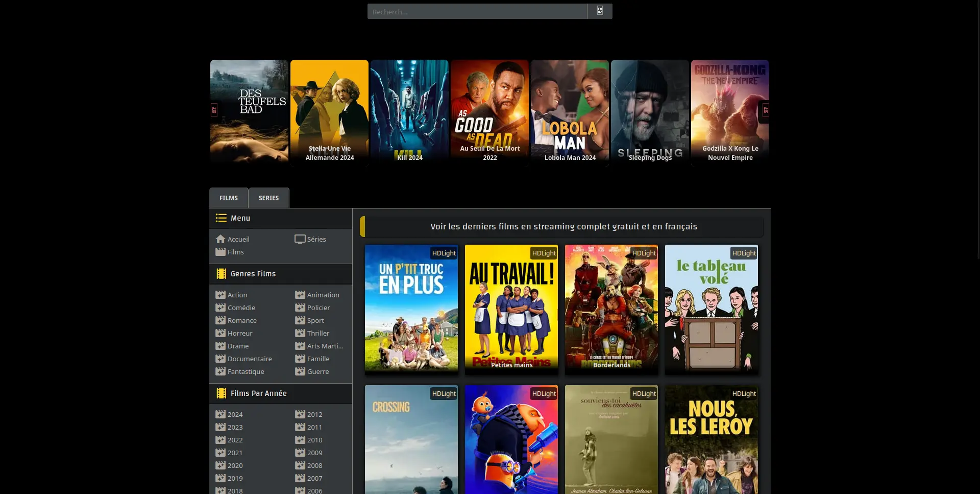Click the Accueil home icon
The width and height of the screenshot is (980, 494).
[x=220, y=239]
